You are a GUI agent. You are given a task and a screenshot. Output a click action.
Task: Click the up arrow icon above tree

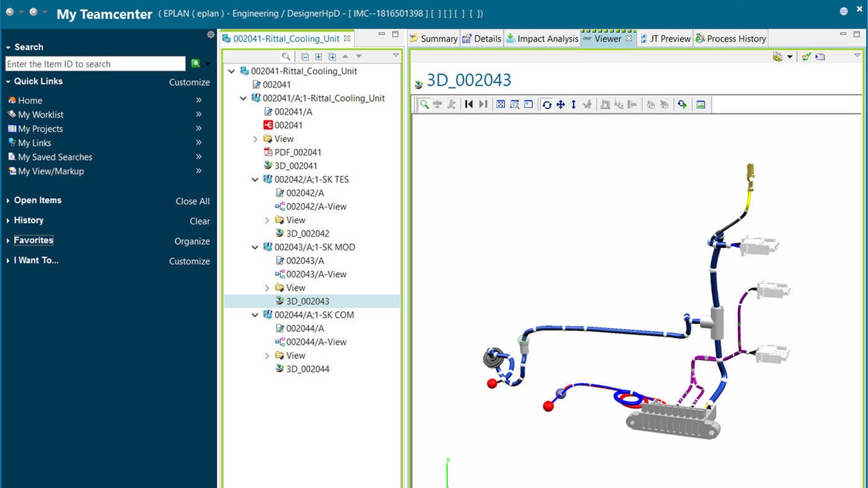[x=345, y=56]
